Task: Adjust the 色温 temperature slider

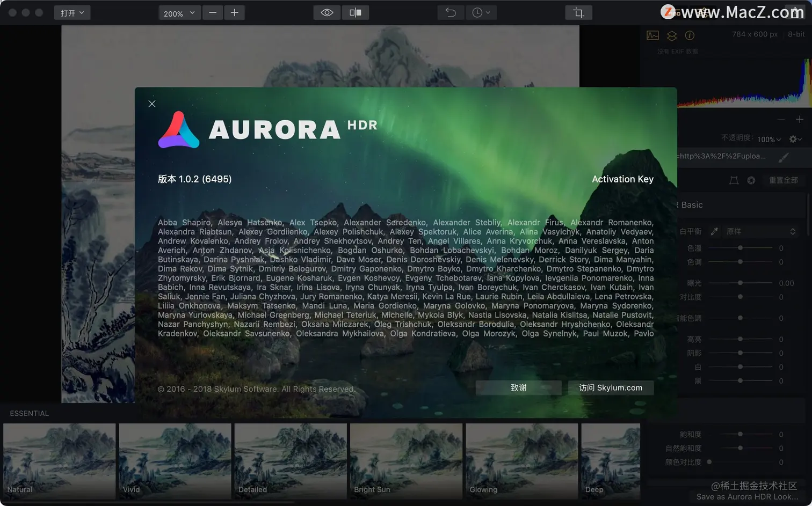Action: click(x=740, y=248)
